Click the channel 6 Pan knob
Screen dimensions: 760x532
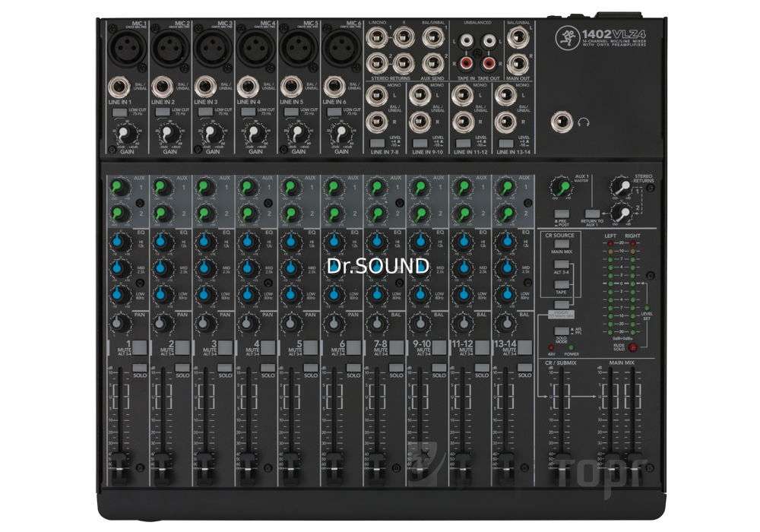click(334, 323)
